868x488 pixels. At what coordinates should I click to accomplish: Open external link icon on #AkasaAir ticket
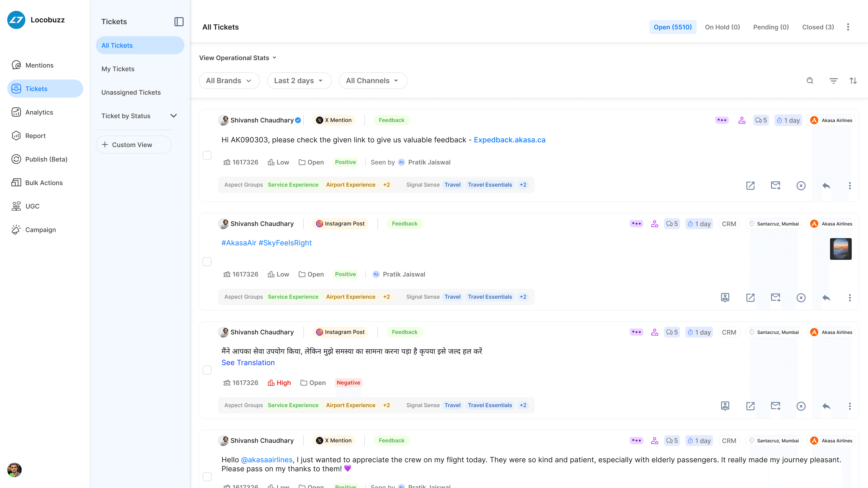750,298
